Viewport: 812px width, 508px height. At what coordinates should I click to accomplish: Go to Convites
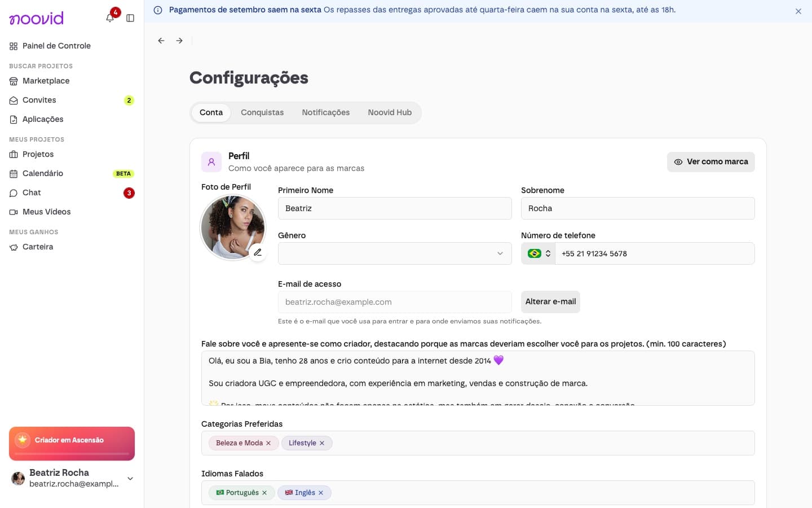point(72,100)
